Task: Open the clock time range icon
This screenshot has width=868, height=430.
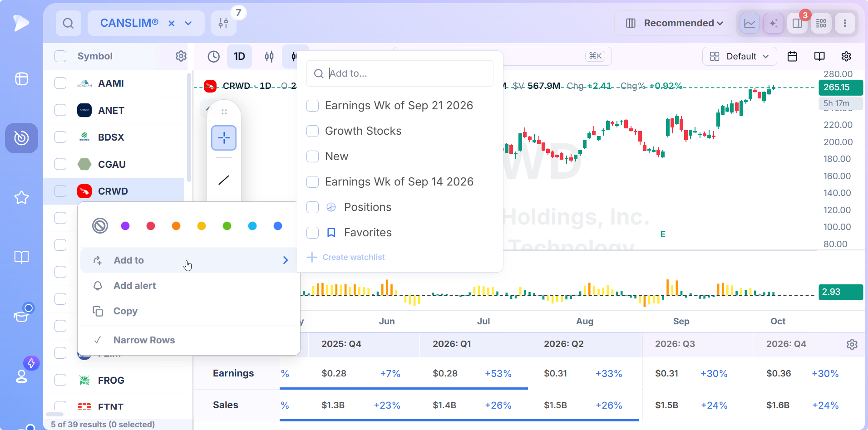Action: point(213,56)
